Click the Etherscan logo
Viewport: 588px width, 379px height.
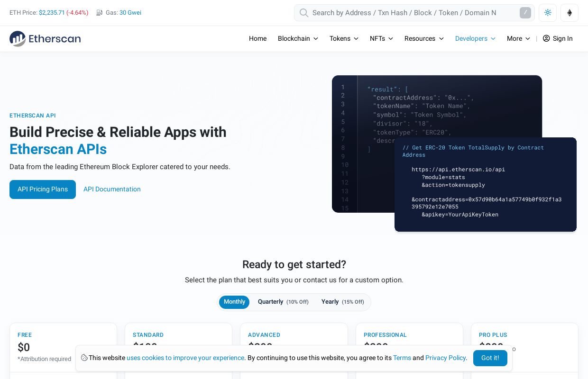pos(45,39)
